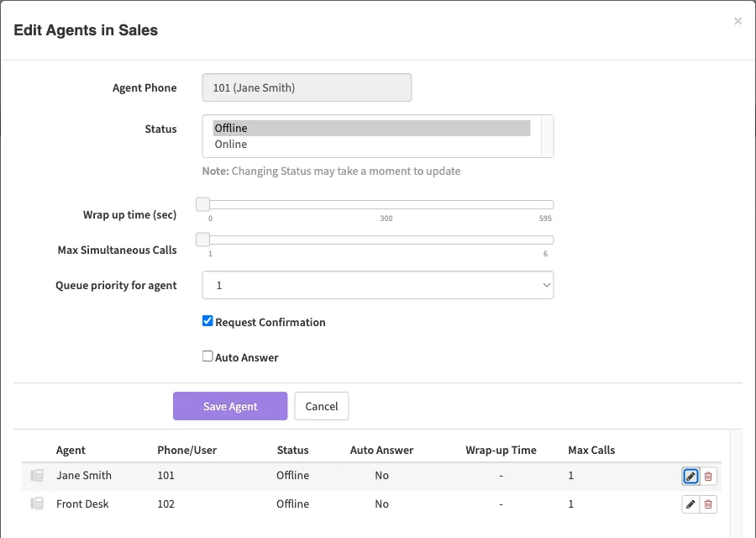Click the Wrap-up Time column header
The width and height of the screenshot is (756, 538).
501,451
